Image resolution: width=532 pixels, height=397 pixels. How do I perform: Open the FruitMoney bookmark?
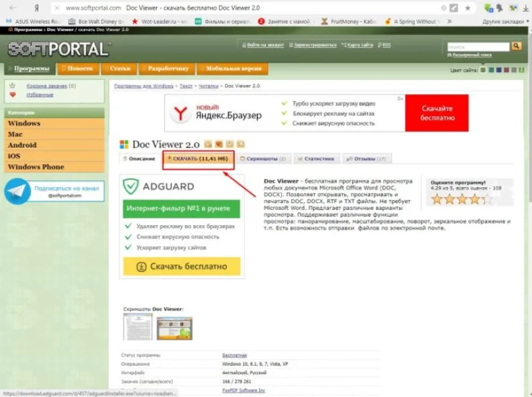click(349, 21)
